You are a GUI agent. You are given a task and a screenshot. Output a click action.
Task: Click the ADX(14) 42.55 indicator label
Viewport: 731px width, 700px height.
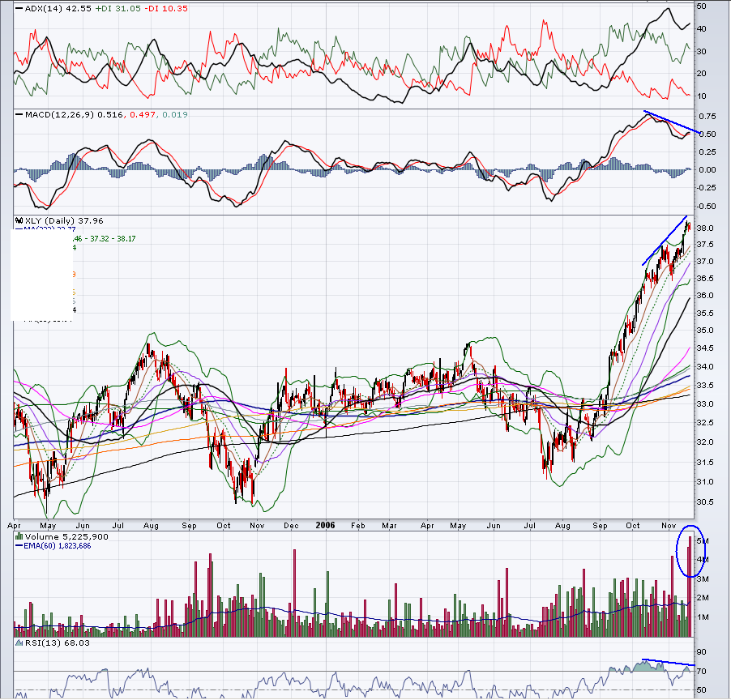(58, 8)
